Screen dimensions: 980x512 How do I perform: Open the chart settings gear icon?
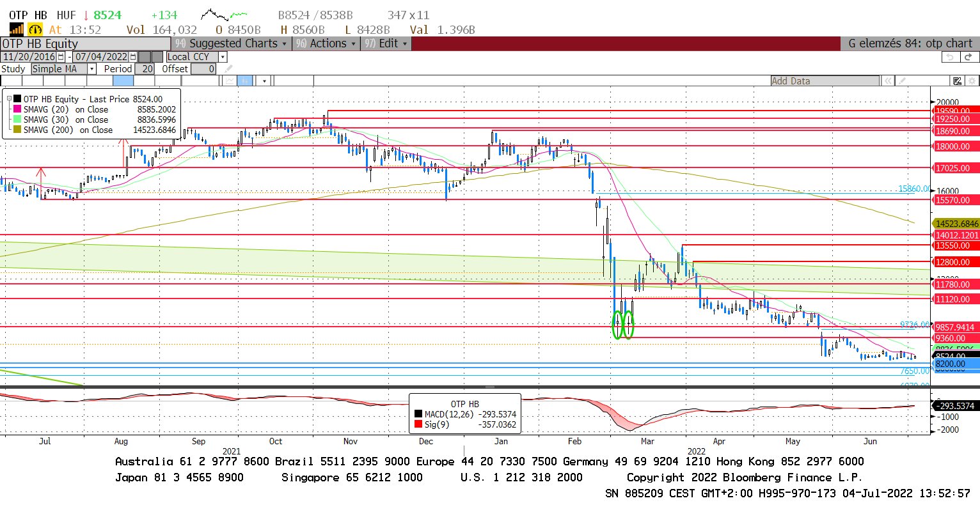972,81
